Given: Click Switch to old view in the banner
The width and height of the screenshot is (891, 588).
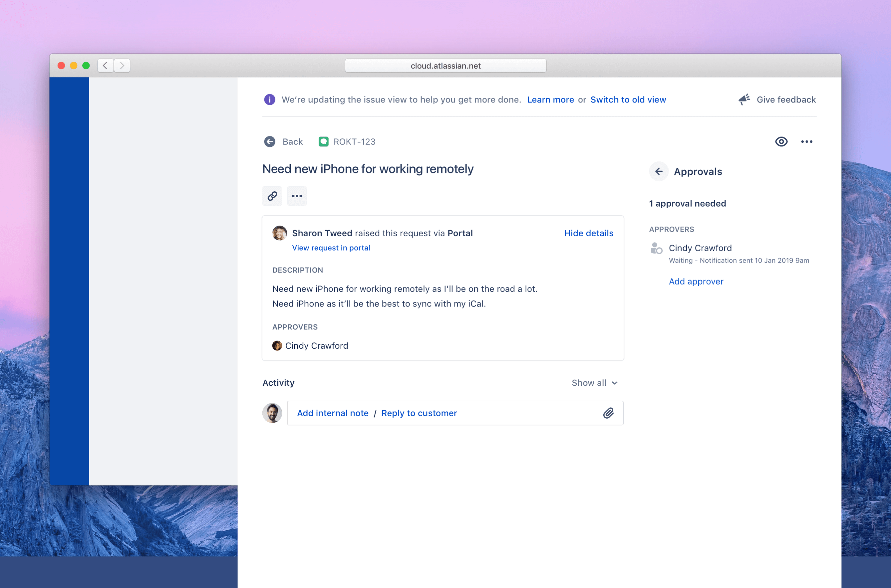Looking at the screenshot, I should point(628,99).
